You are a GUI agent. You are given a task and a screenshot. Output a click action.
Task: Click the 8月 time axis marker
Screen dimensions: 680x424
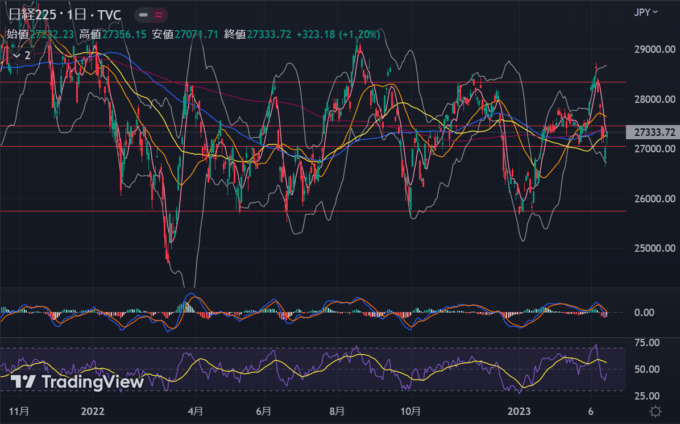click(340, 411)
